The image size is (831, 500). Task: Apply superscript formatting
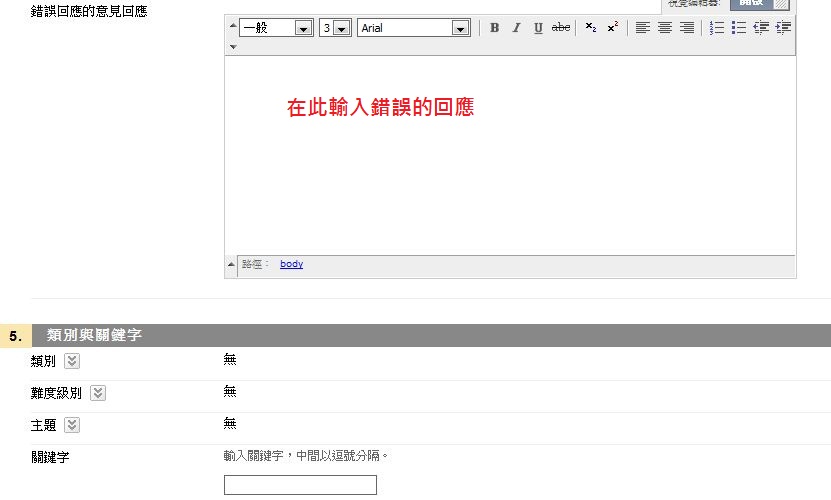pos(612,28)
